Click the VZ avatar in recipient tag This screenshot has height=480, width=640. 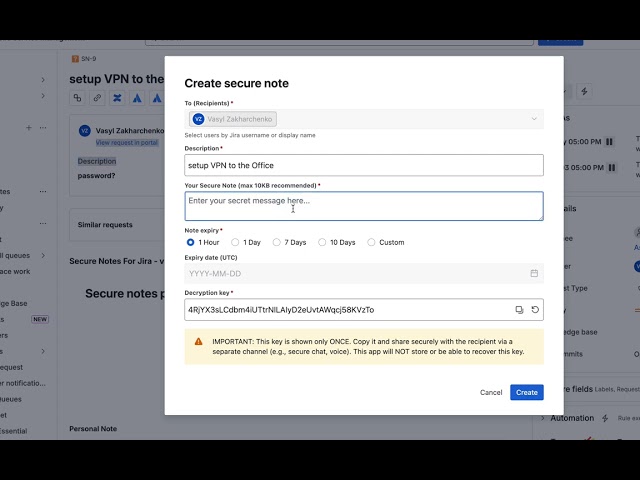(x=198, y=119)
